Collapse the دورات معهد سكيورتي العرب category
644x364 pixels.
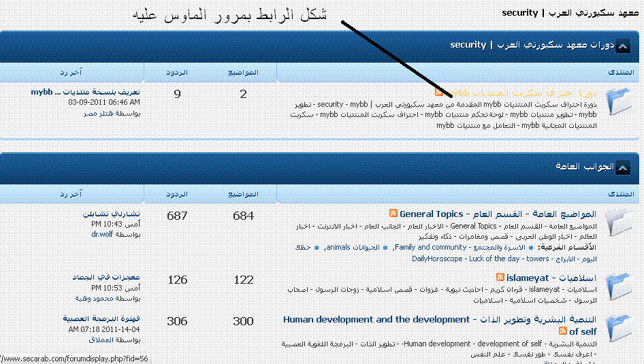(x=622, y=46)
